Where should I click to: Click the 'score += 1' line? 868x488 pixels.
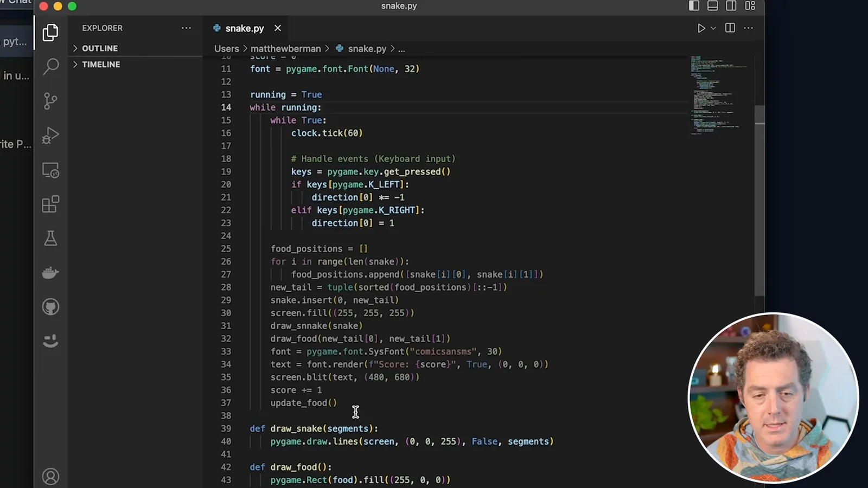tap(296, 390)
